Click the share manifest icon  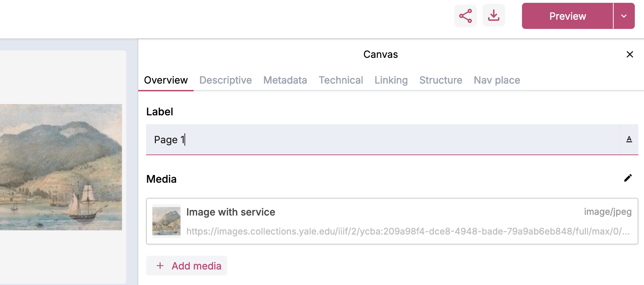465,16
